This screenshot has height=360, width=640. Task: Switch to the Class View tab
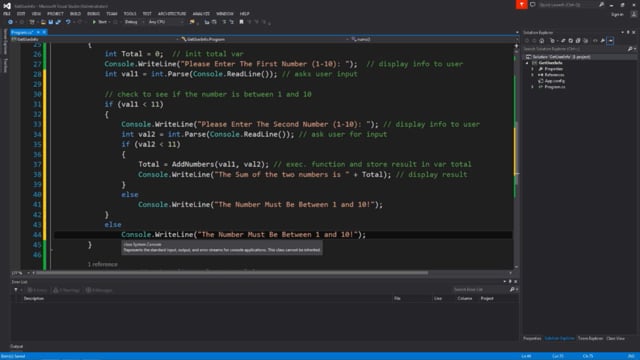[616, 338]
